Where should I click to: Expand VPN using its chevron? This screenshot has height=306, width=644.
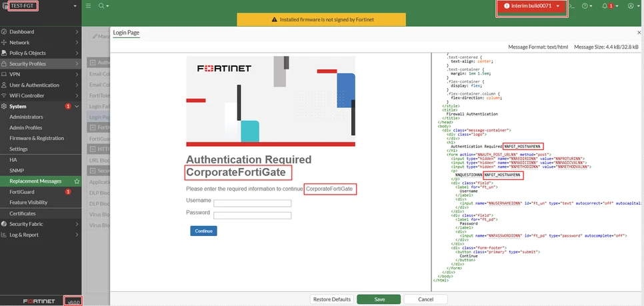pos(77,75)
